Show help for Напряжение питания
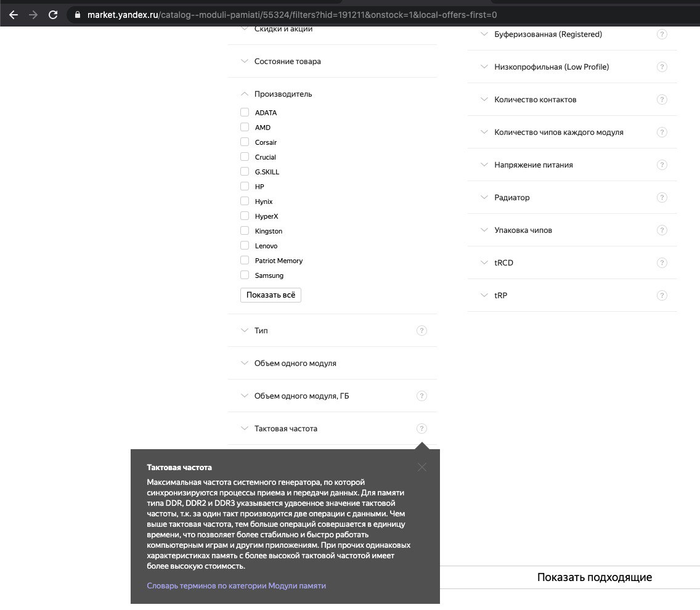The height and width of the screenshot is (610, 700). coord(662,165)
